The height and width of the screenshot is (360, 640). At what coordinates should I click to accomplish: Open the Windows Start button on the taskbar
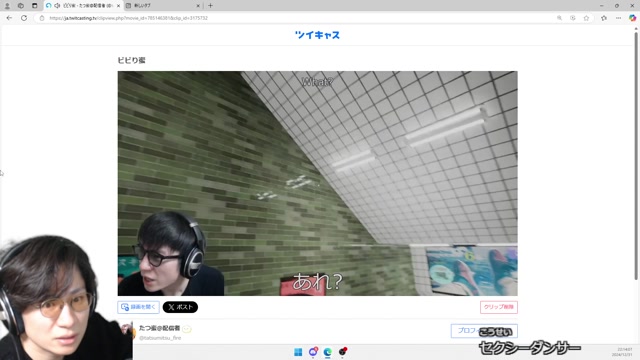[x=298, y=352]
